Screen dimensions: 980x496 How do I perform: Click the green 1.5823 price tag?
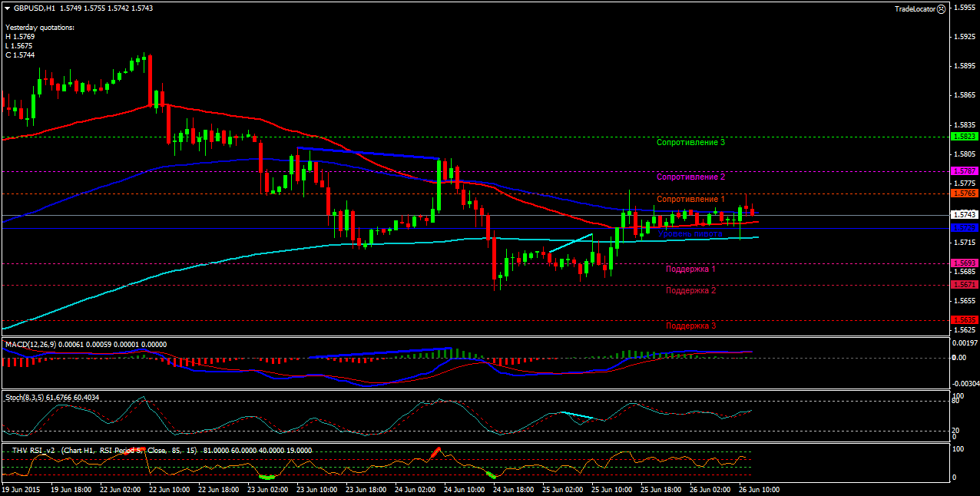point(964,137)
